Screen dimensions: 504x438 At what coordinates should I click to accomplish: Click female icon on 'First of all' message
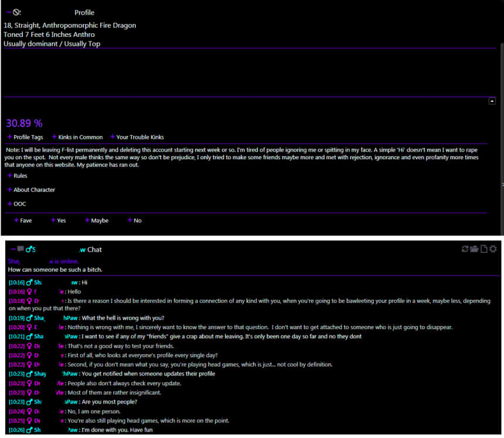(x=29, y=355)
